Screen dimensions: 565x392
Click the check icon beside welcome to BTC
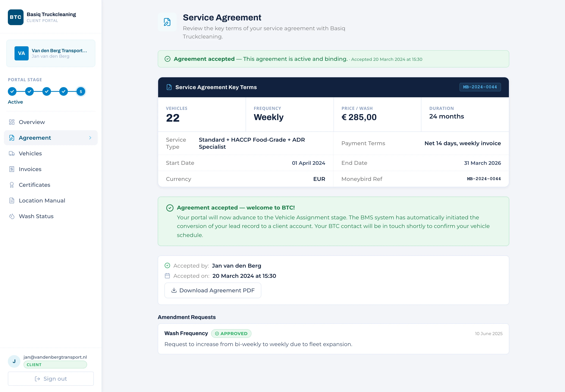(x=170, y=208)
